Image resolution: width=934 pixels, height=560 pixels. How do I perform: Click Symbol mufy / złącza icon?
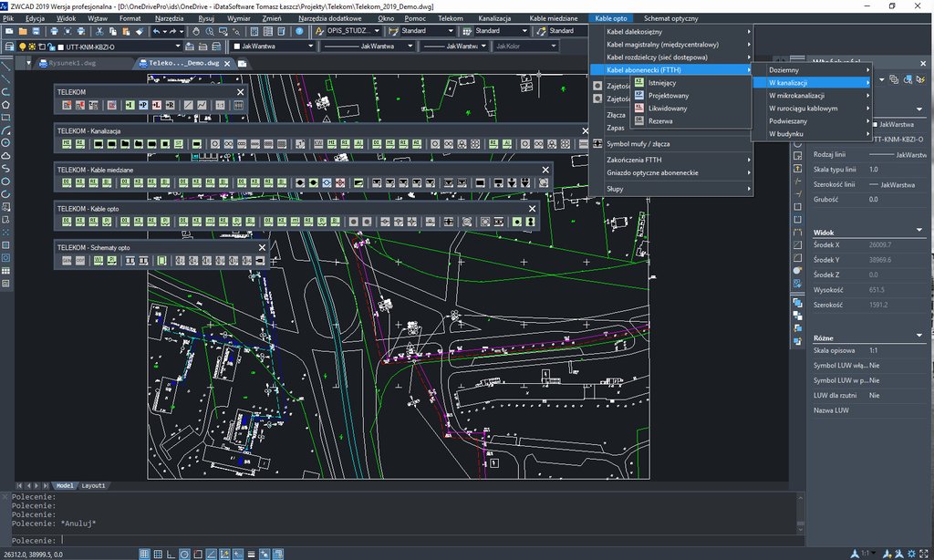[597, 144]
